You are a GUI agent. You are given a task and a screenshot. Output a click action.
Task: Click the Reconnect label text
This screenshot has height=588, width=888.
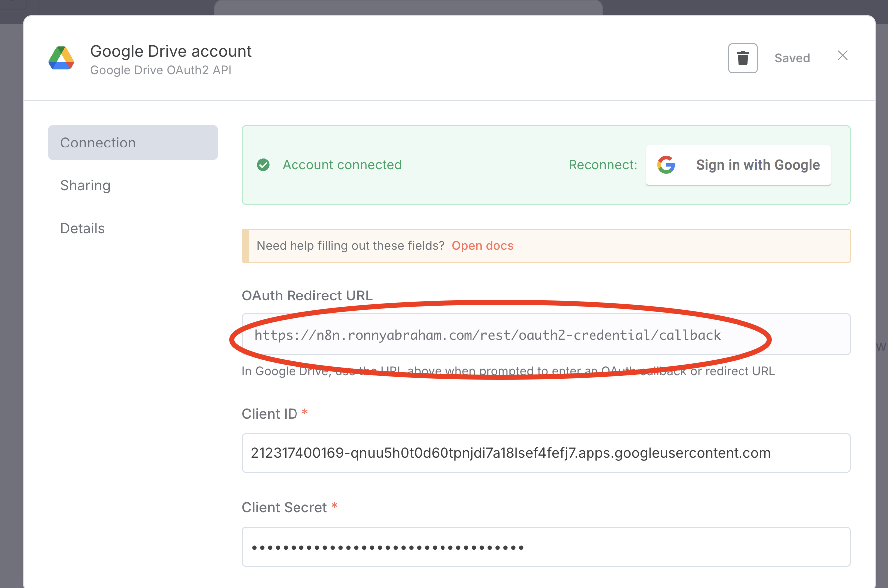tap(602, 165)
